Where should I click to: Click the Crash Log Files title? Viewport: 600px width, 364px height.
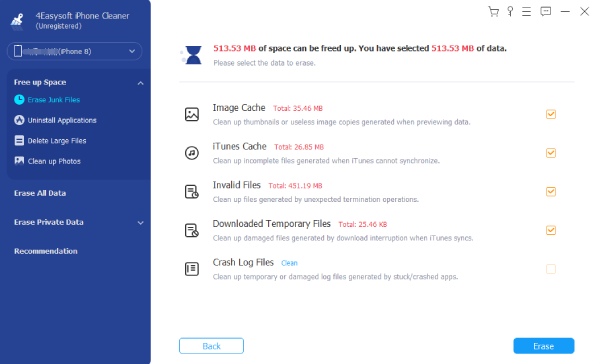[x=243, y=262]
